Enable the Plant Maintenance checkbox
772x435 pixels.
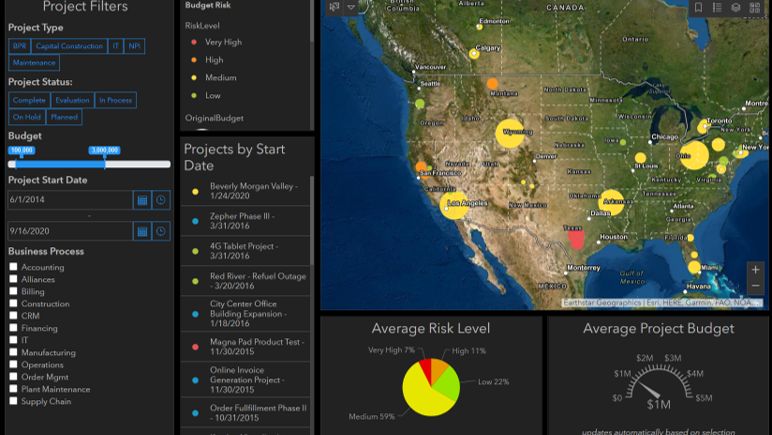pos(13,389)
